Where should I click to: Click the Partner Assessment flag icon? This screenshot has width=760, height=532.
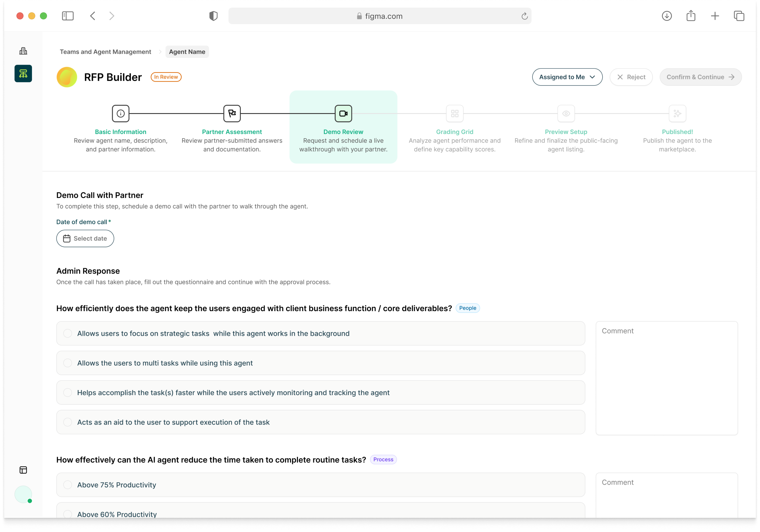pyautogui.click(x=232, y=114)
